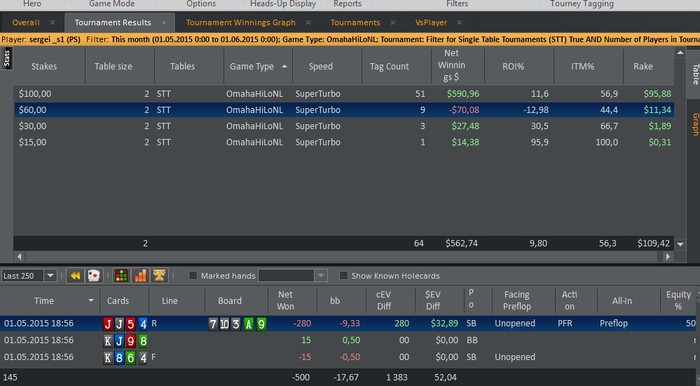Image resolution: width=700 pixels, height=386 pixels.
Task: Open the Last 250 hands dropdown
Action: (50, 276)
